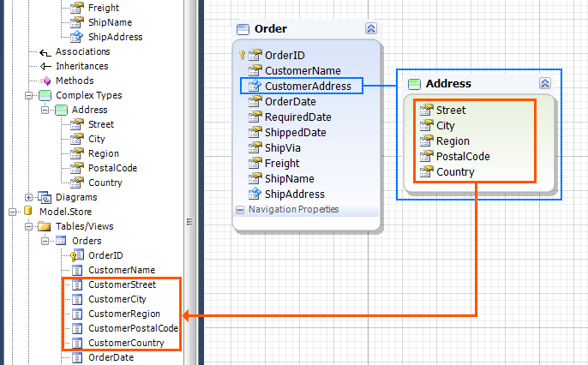Image resolution: width=588 pixels, height=365 pixels.
Task: Select OrderDate column under Orders table
Action: click(111, 358)
